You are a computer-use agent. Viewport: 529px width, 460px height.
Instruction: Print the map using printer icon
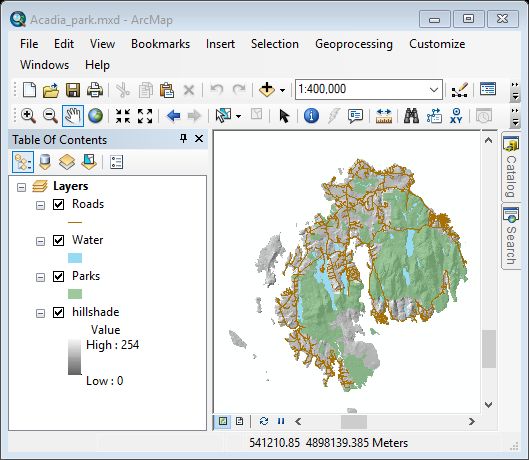point(95,90)
